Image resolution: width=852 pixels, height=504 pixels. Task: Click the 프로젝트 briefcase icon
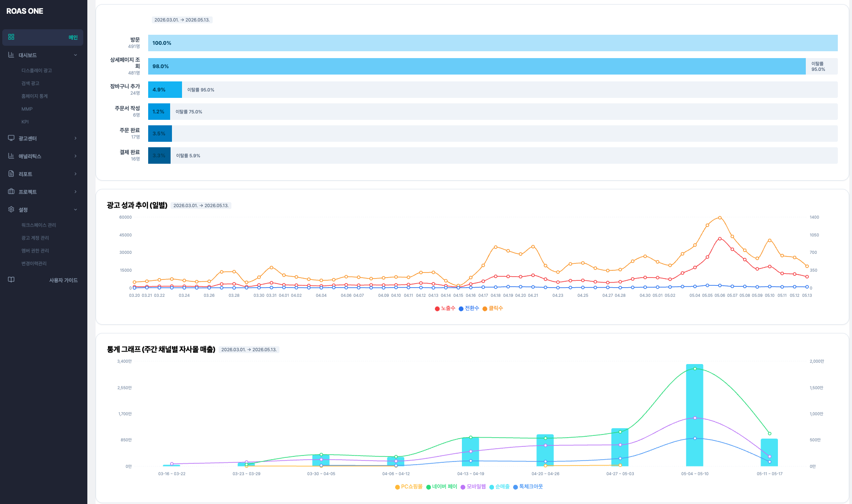(11, 192)
